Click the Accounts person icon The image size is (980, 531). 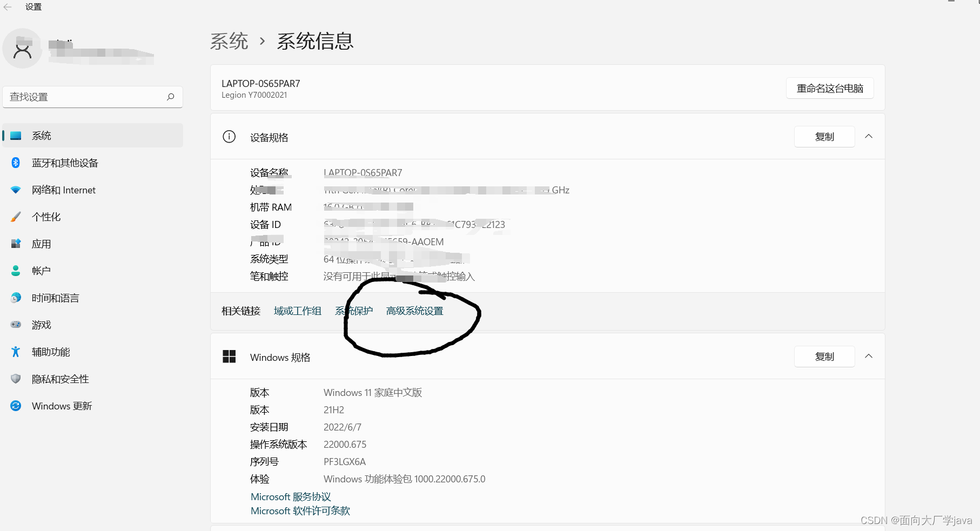tap(16, 271)
